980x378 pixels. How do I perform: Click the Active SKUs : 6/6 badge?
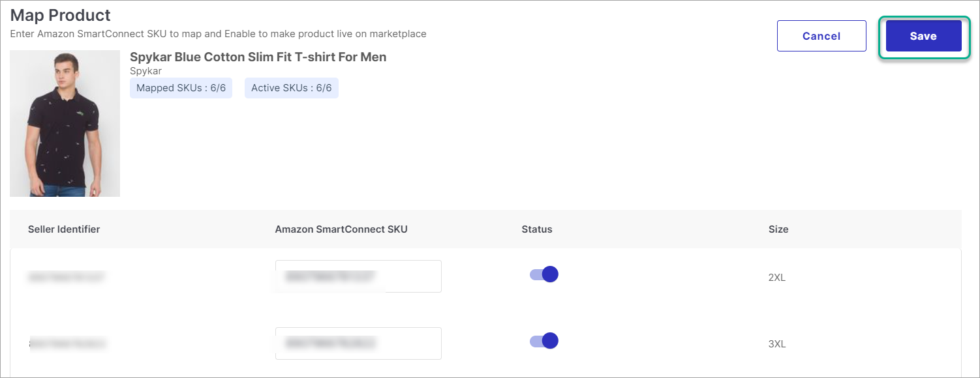[x=291, y=87]
